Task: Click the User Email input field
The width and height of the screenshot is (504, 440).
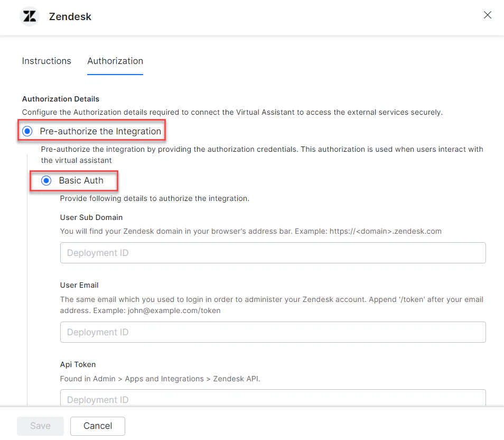Action: 273,332
